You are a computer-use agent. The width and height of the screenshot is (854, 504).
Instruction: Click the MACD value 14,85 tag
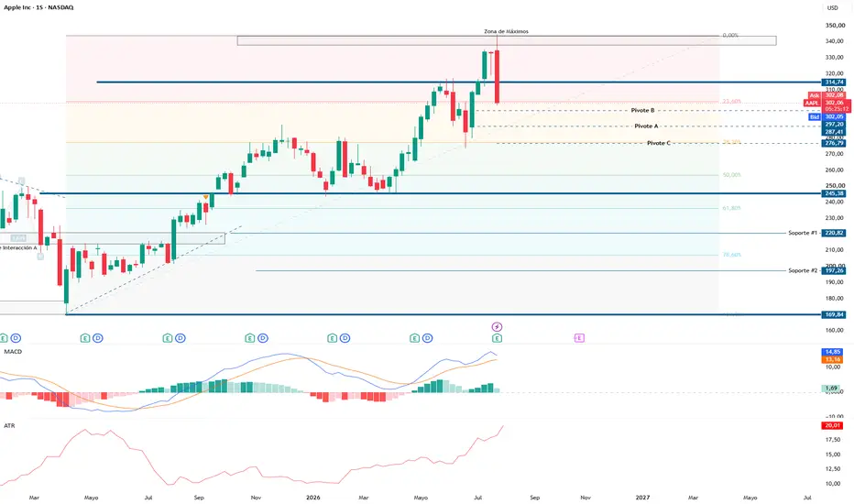pyautogui.click(x=833, y=352)
